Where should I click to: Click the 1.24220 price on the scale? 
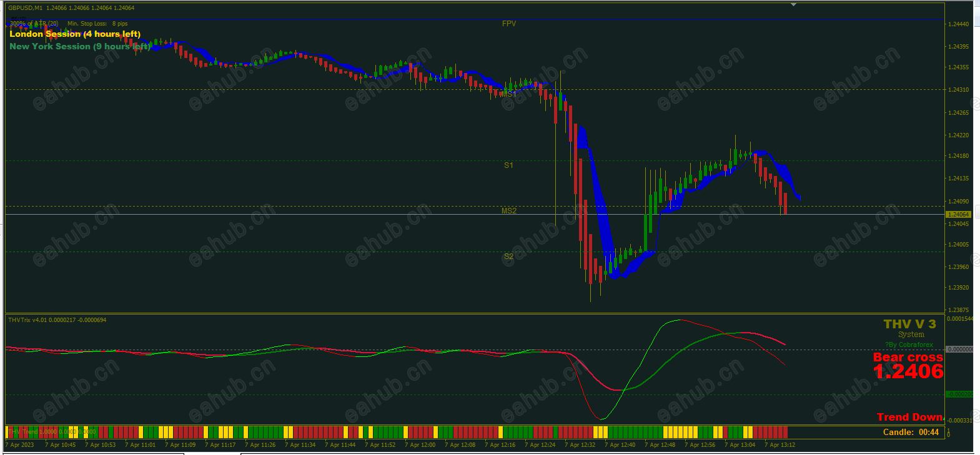959,135
